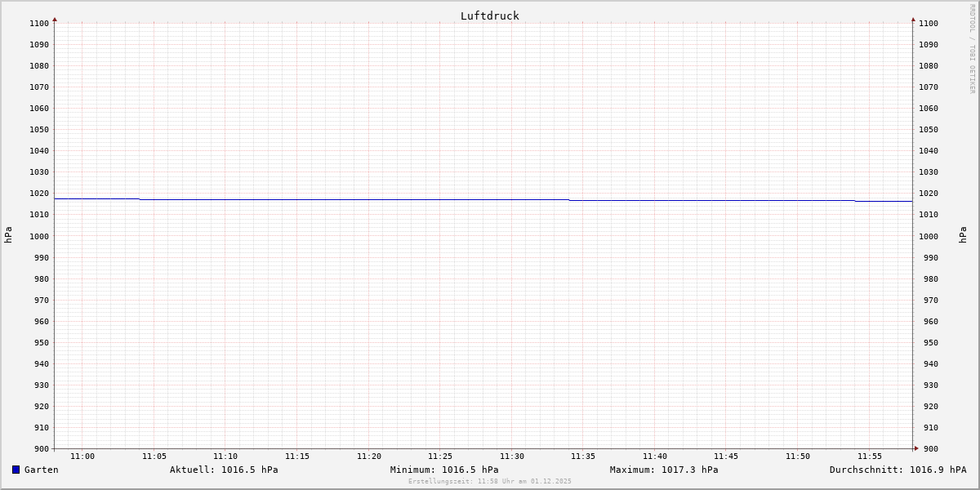Click the Luftdruck chart title
The height and width of the screenshot is (490, 980).
click(489, 16)
